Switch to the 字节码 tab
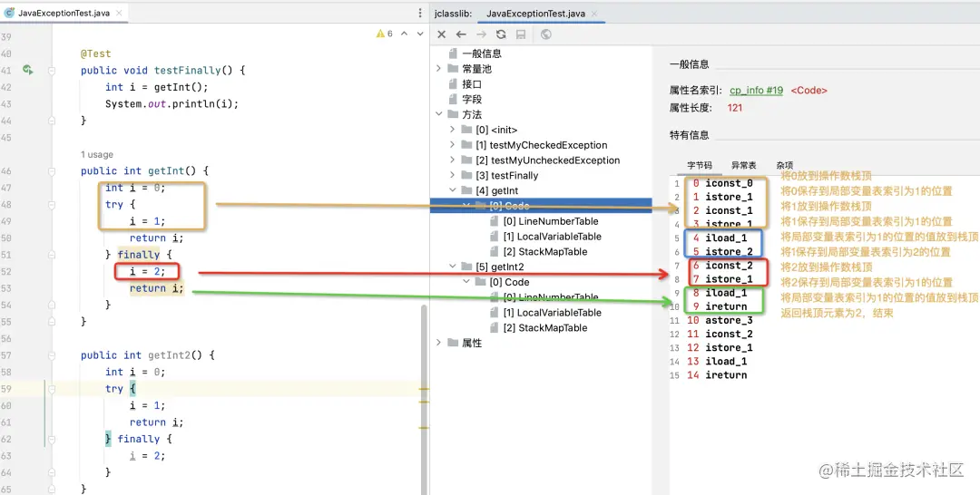980x495 pixels. coord(700,165)
